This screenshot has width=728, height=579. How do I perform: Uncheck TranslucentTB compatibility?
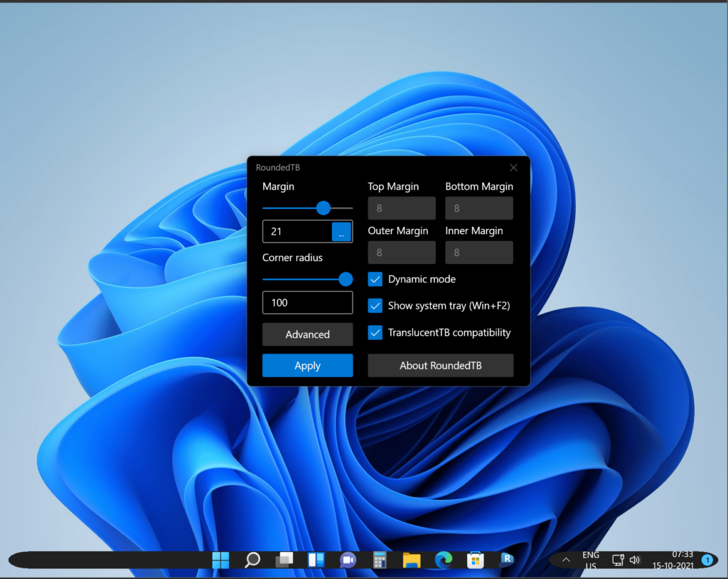pos(375,333)
